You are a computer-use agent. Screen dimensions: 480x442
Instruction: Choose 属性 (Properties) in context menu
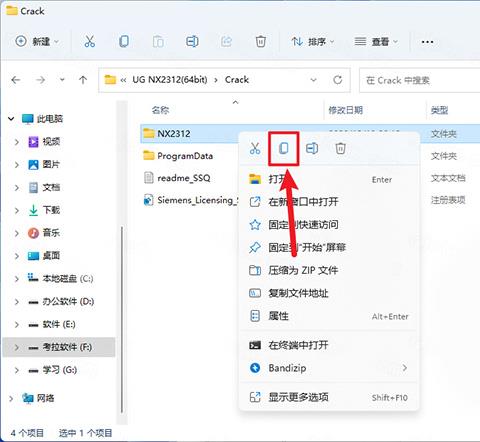coord(328,316)
